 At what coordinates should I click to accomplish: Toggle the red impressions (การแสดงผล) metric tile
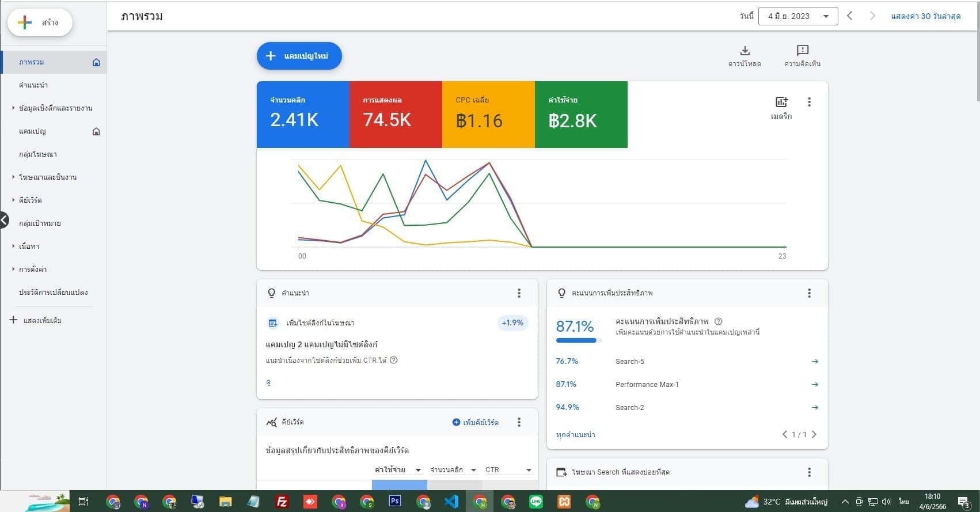point(396,115)
